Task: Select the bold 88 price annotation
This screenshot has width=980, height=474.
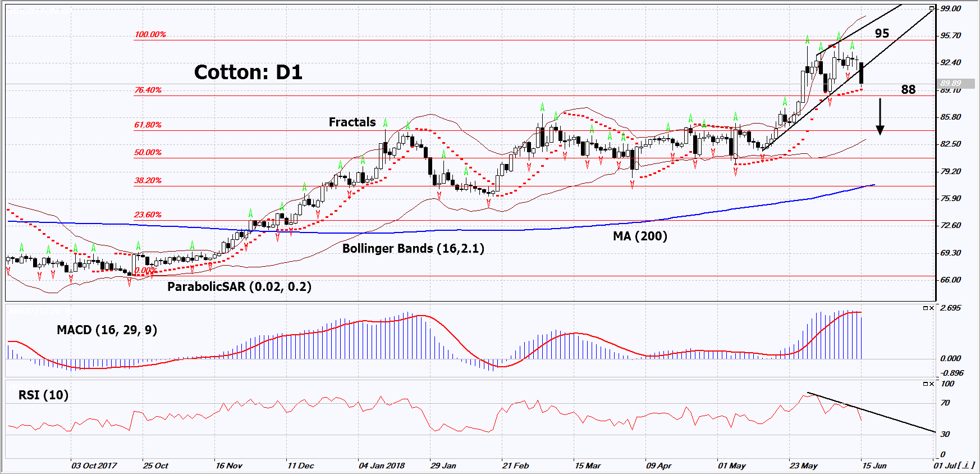Action: (x=908, y=89)
